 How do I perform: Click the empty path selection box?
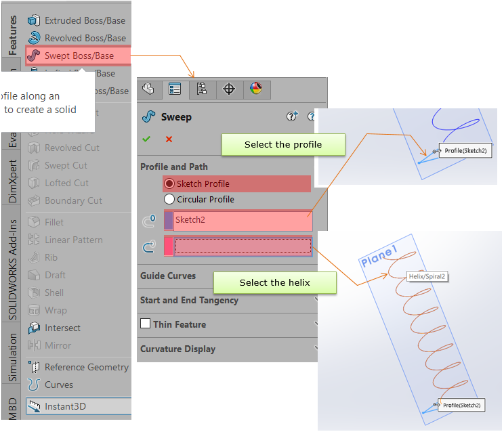pos(243,246)
